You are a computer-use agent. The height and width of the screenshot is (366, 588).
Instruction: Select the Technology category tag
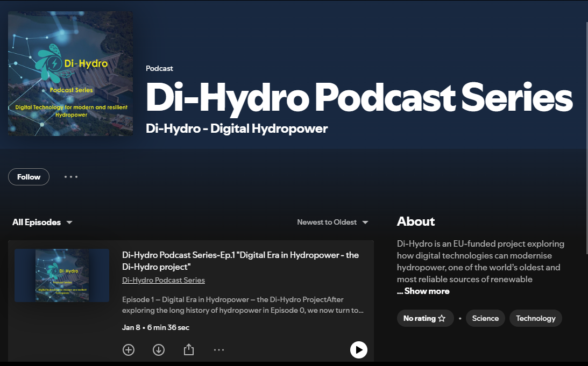pyautogui.click(x=535, y=318)
